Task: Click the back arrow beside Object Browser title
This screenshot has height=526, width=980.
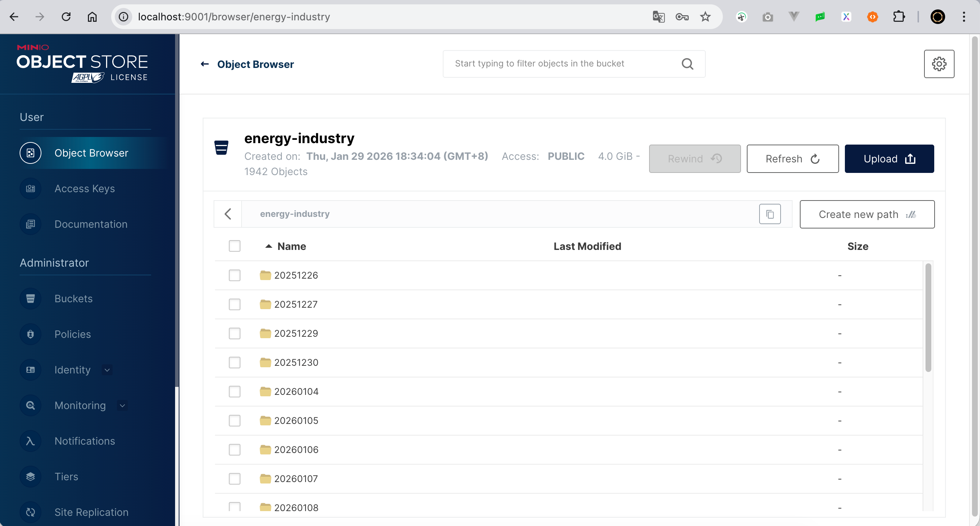Action: 204,64
